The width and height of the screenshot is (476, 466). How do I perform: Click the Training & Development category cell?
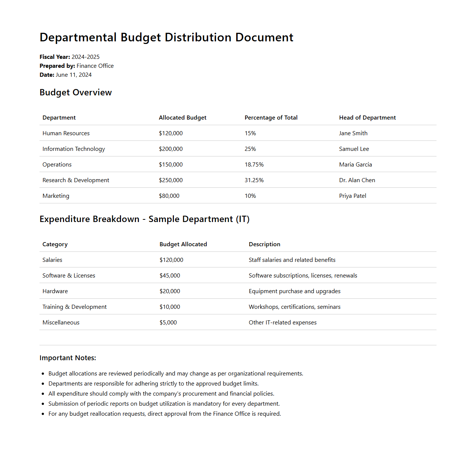(74, 307)
